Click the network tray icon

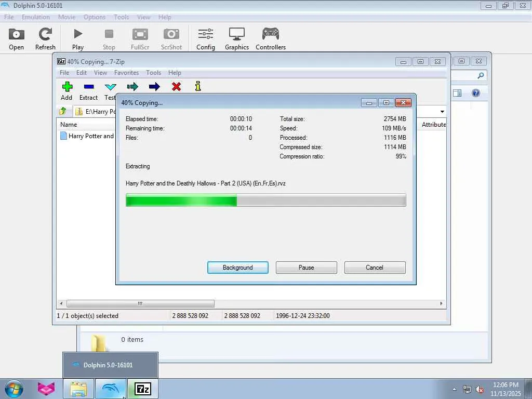(x=467, y=390)
